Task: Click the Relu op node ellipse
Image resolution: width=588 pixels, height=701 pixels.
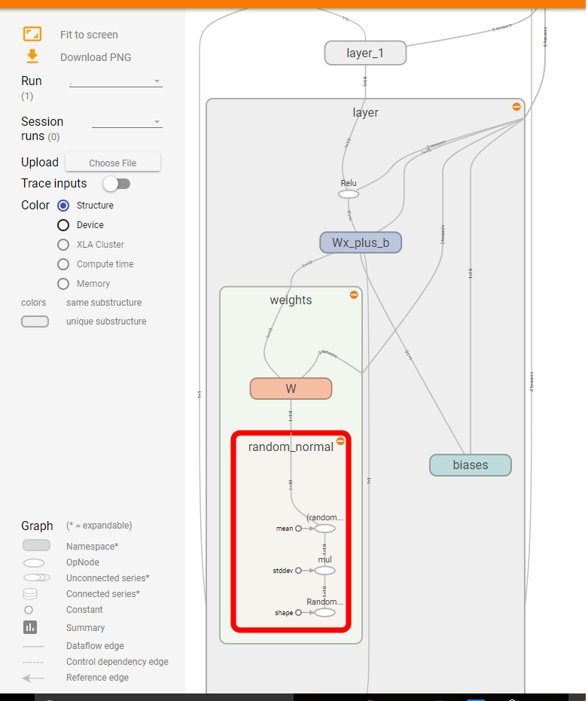Action: [349, 194]
